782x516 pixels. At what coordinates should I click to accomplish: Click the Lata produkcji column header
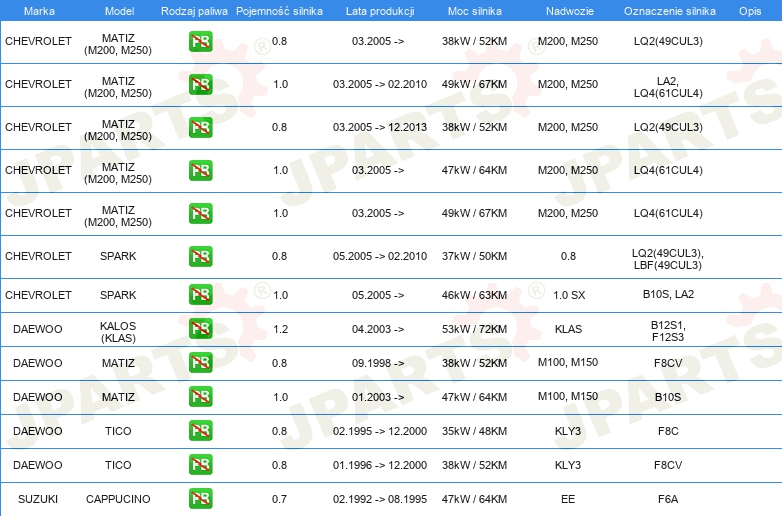point(378,10)
